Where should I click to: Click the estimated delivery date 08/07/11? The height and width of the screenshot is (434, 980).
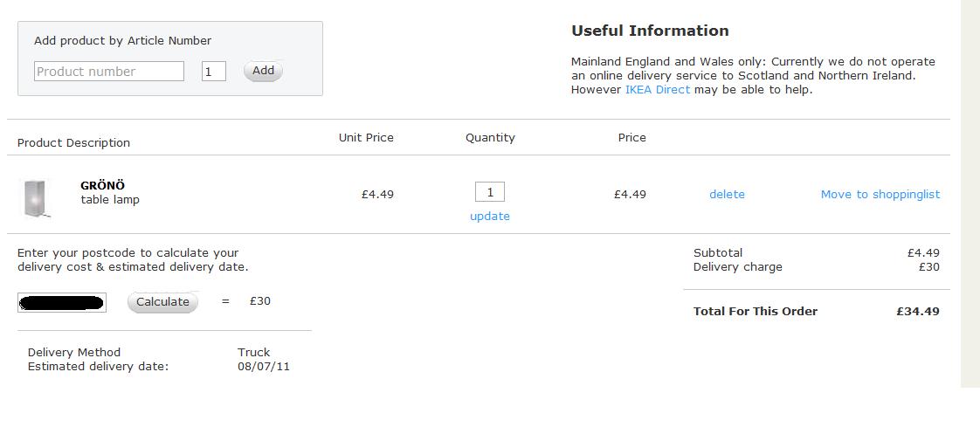tap(263, 367)
